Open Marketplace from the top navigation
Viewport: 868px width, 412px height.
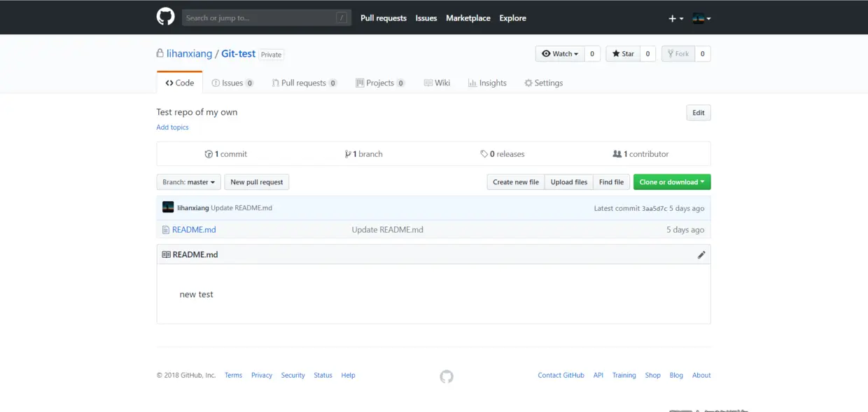[468, 18]
